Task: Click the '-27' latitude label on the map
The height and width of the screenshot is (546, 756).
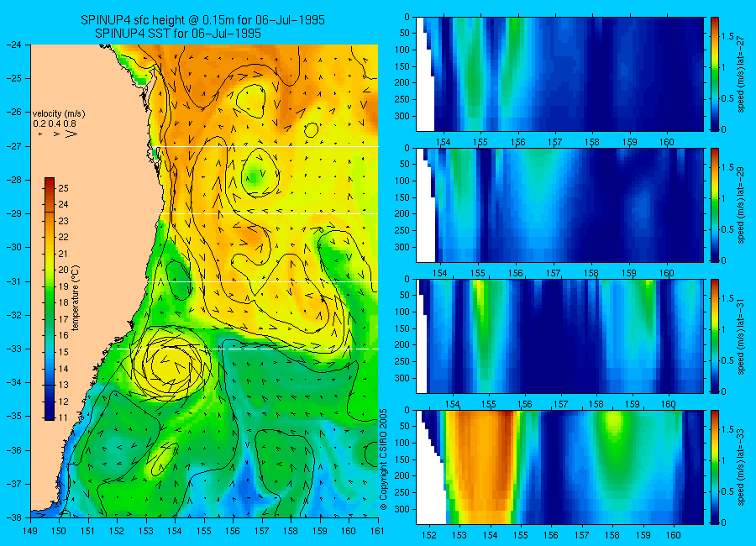Action: tap(13, 146)
